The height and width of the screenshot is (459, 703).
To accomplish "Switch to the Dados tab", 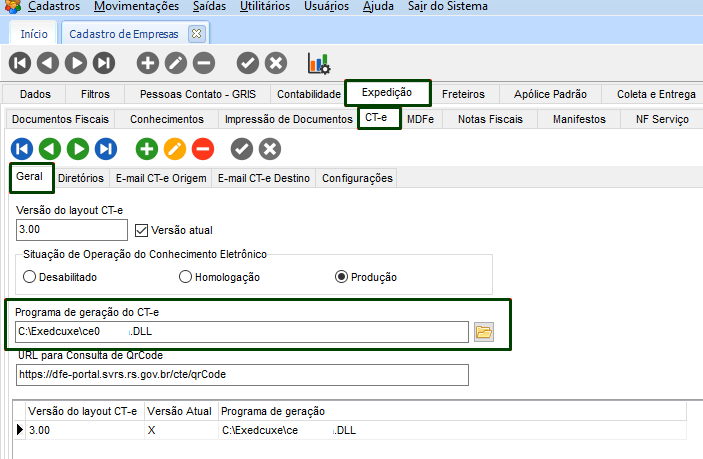I will coord(35,94).
